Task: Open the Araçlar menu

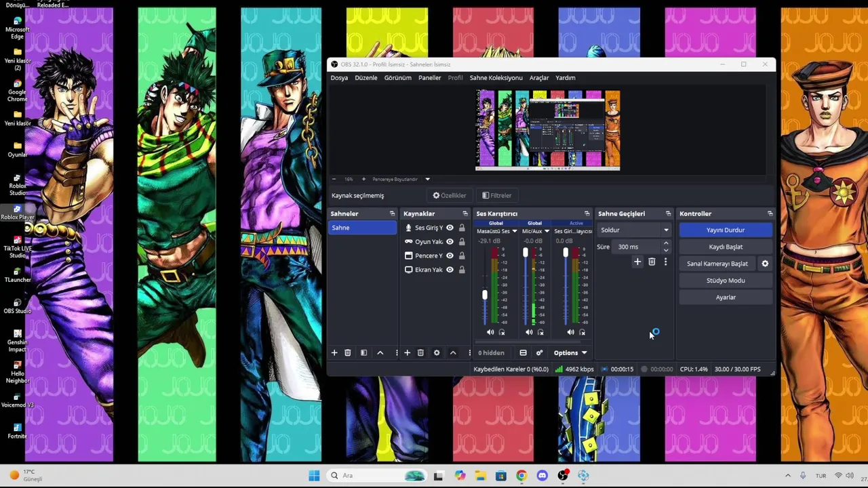Action: 539,77
